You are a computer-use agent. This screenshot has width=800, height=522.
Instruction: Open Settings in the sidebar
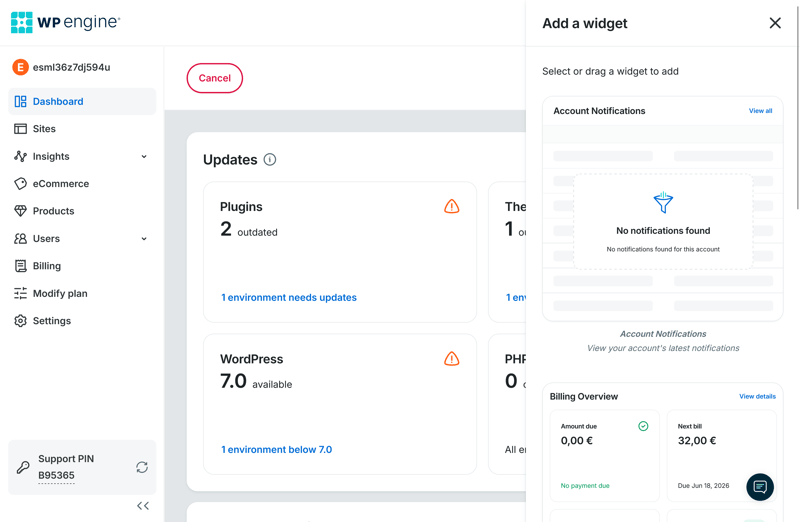(82, 320)
